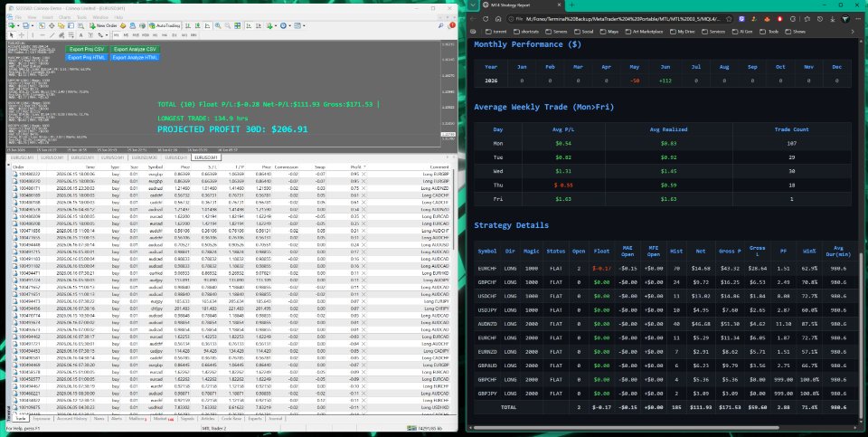The width and height of the screenshot is (868, 437).
Task: Sort orders by the Profit column header
Action: pyautogui.click(x=356, y=166)
